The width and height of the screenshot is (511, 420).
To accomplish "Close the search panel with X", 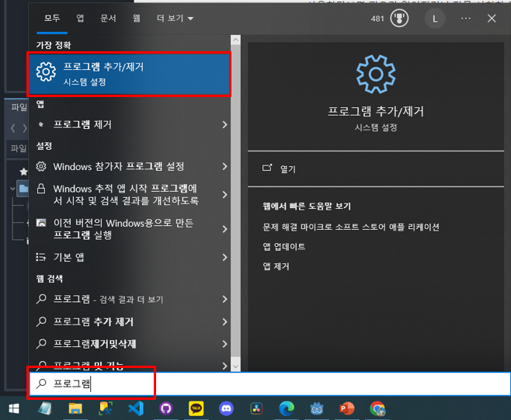I will [492, 19].
